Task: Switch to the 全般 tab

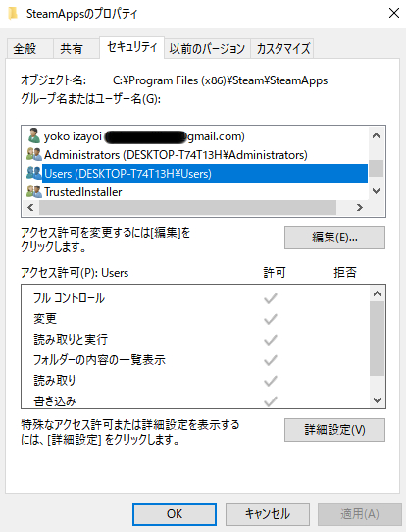Action: [x=29, y=48]
